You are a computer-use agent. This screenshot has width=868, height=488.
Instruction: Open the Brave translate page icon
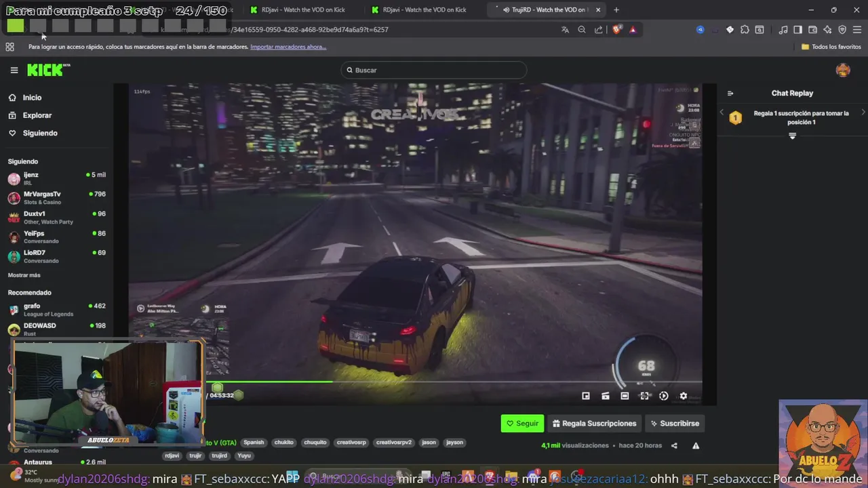pos(565,30)
